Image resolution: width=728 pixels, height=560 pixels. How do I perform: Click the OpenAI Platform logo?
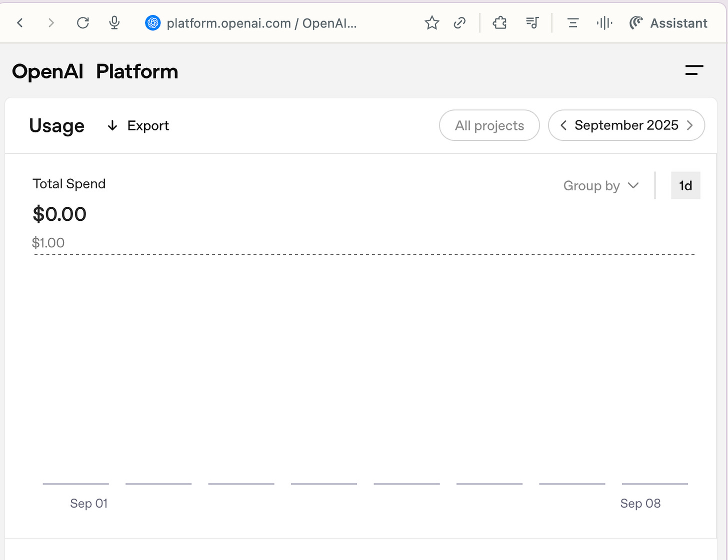click(x=95, y=71)
